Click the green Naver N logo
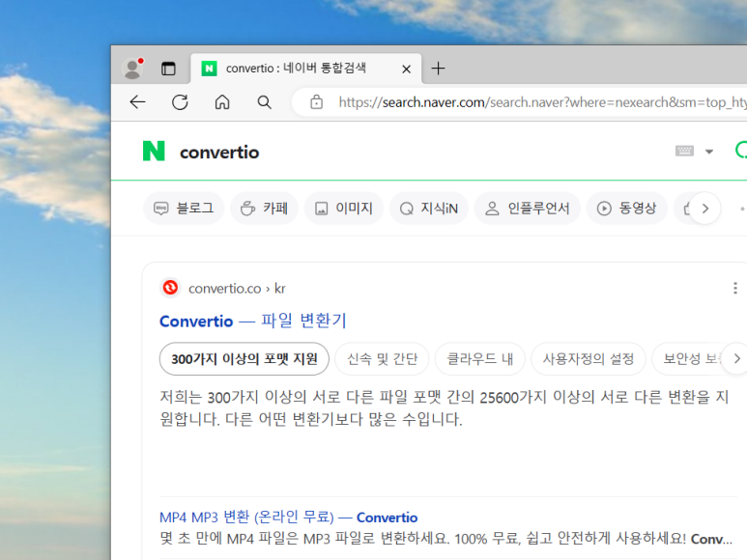The width and height of the screenshot is (747, 560). (x=154, y=152)
